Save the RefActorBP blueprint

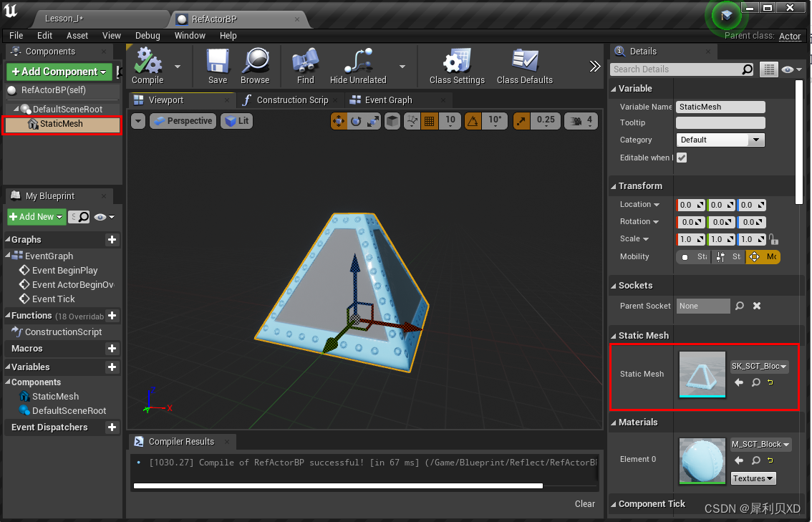coord(218,66)
